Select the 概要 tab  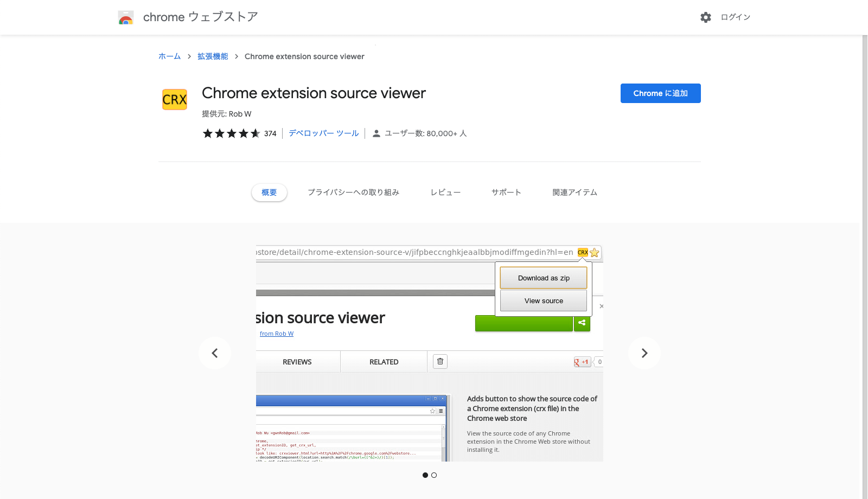[x=269, y=193]
